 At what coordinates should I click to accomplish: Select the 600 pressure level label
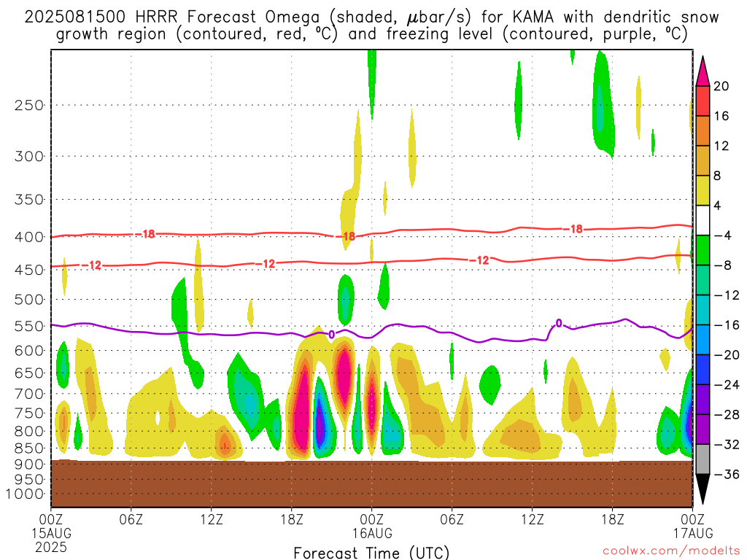(x=29, y=351)
